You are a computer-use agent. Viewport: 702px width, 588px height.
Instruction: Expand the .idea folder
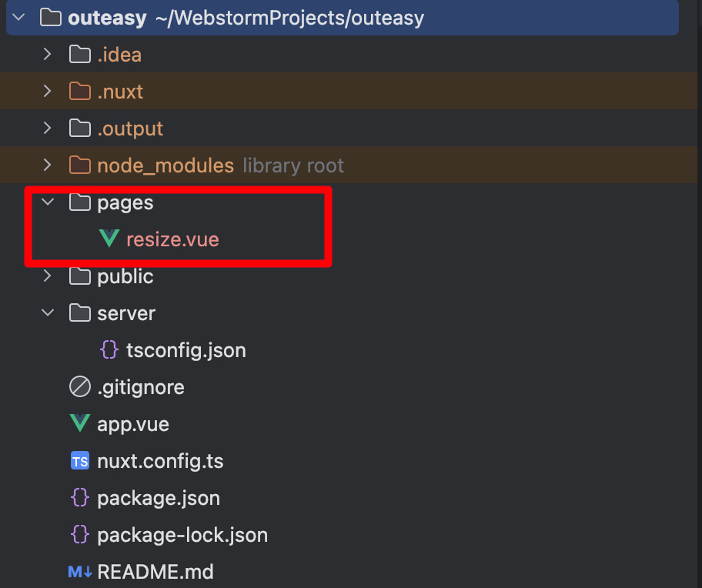tap(48, 54)
